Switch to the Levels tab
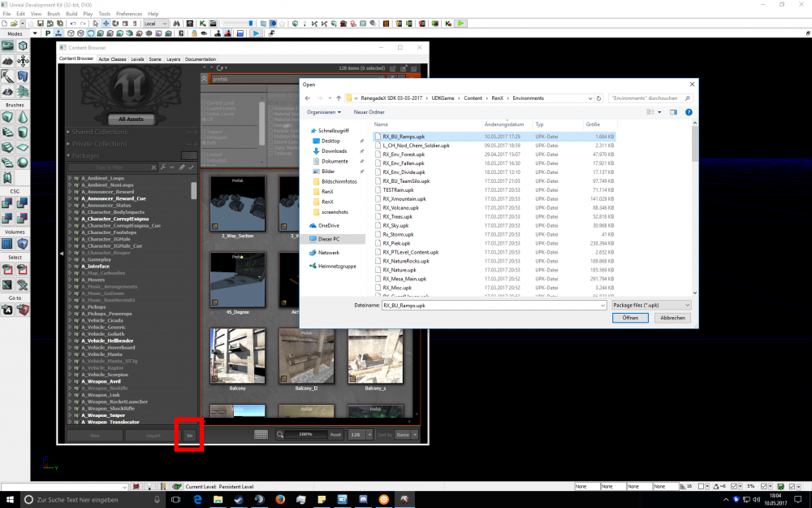 click(x=137, y=59)
